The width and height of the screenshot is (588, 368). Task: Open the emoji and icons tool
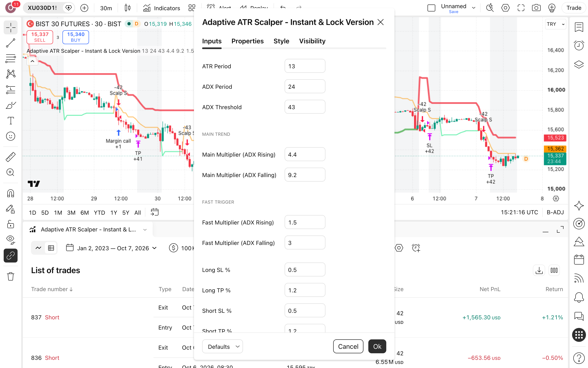[x=10, y=136]
